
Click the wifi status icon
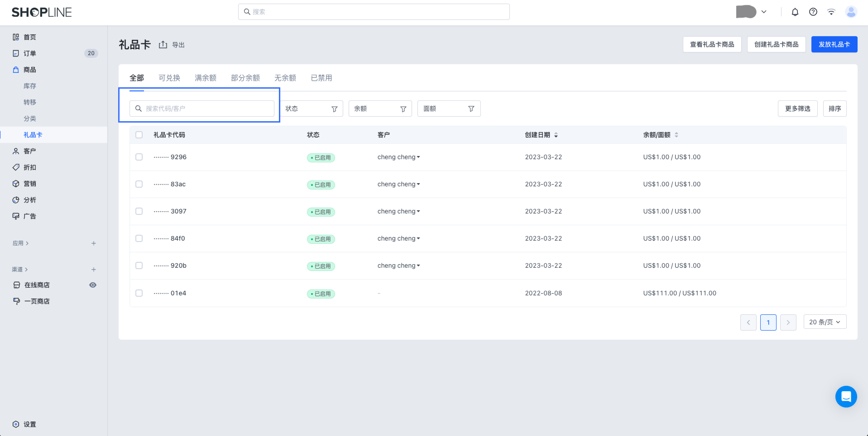(831, 12)
